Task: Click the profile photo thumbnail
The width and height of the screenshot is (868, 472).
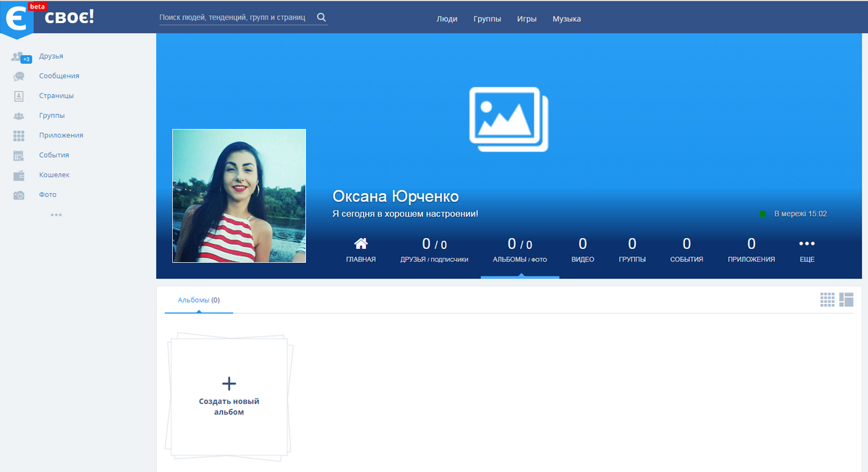Action: (239, 195)
